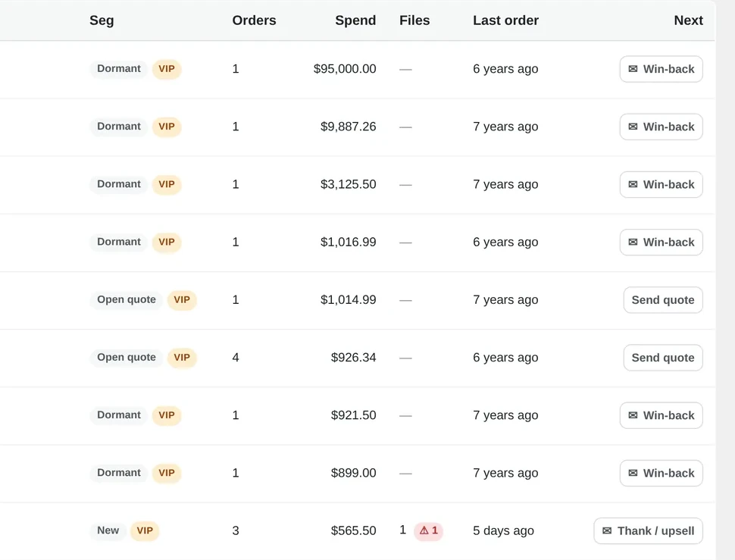
Task: Click the $565.50 spend value
Action: point(353,530)
